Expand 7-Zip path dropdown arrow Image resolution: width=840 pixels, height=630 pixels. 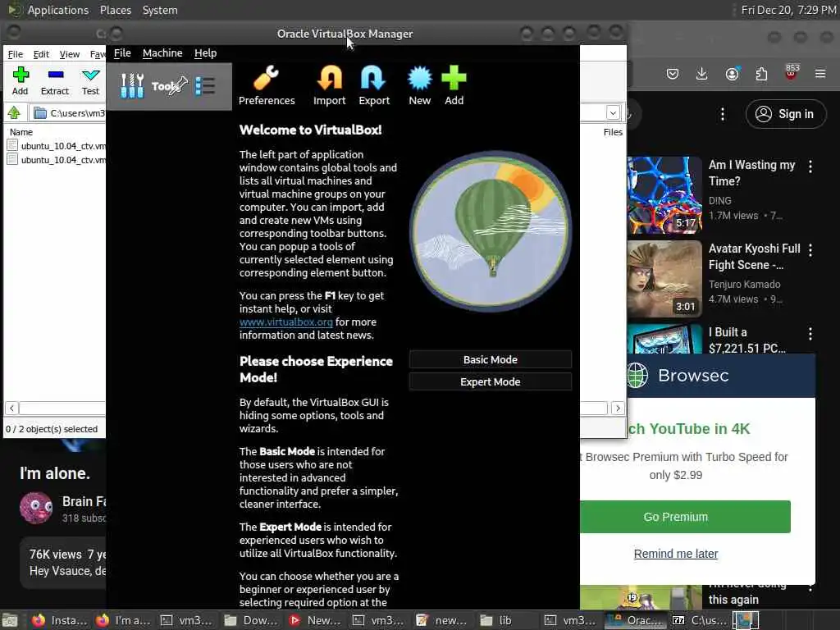613,112
